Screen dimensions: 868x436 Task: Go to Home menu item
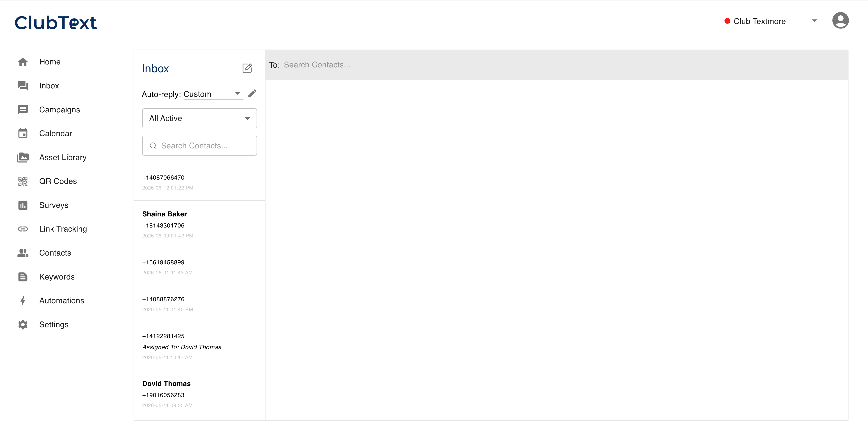click(x=50, y=62)
